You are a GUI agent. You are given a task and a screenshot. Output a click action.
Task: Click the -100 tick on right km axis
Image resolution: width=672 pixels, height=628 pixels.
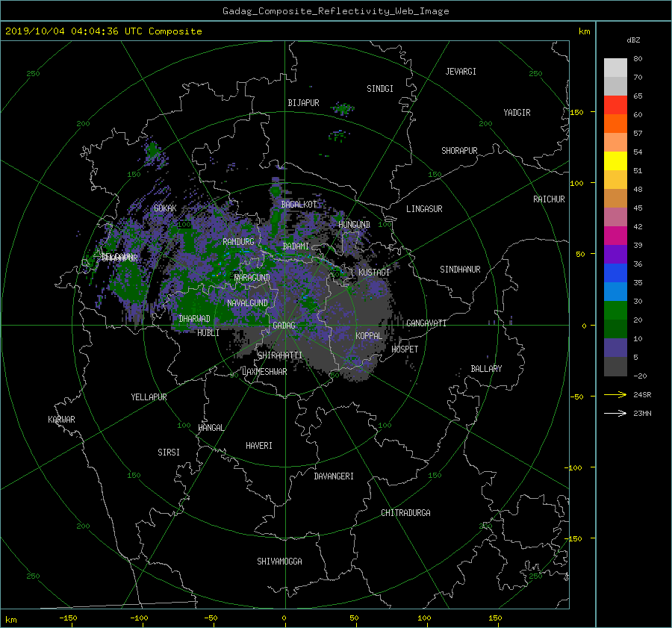click(x=573, y=467)
